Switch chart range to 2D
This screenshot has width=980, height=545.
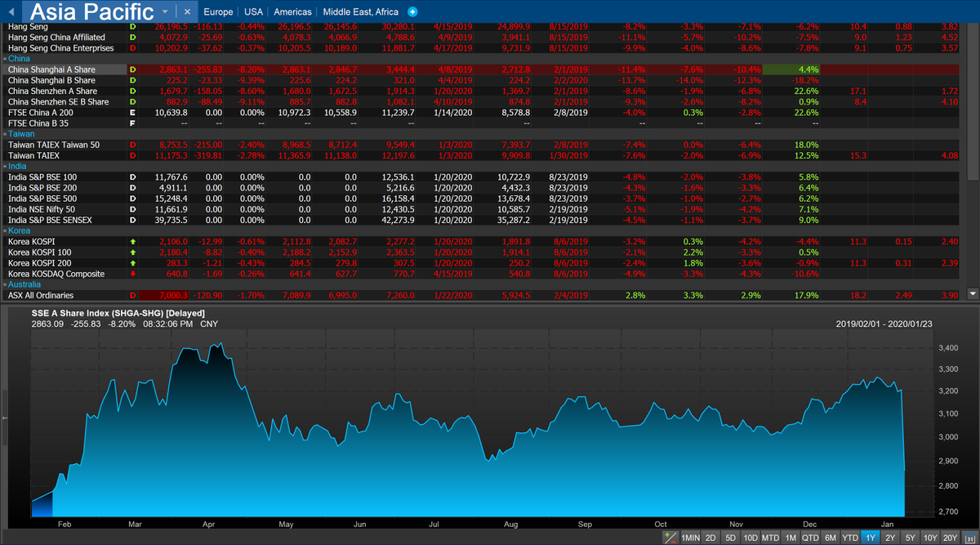click(711, 538)
